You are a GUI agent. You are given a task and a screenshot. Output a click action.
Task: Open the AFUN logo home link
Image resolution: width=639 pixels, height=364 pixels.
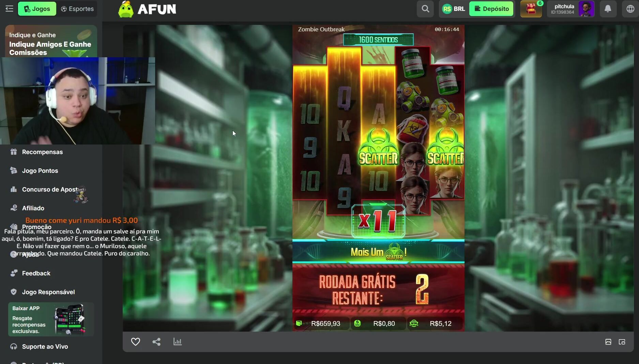[147, 9]
